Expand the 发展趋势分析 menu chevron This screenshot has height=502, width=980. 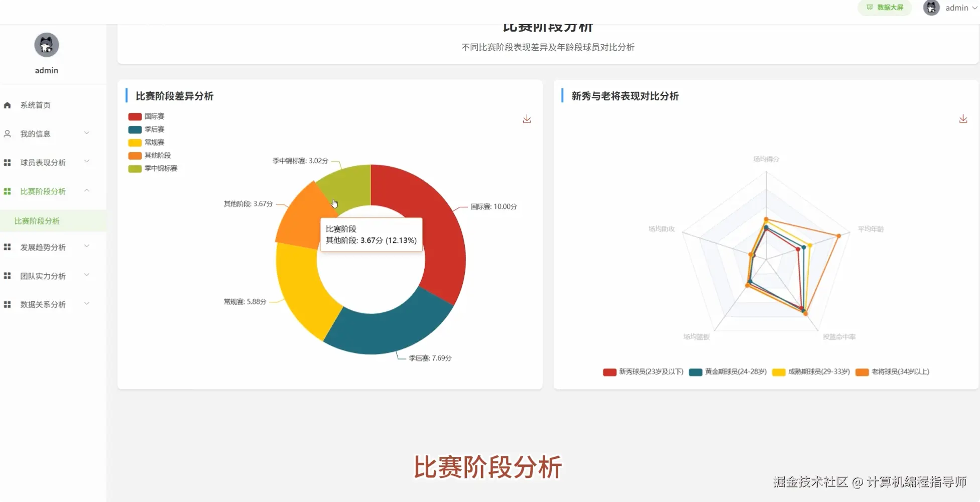(x=86, y=246)
